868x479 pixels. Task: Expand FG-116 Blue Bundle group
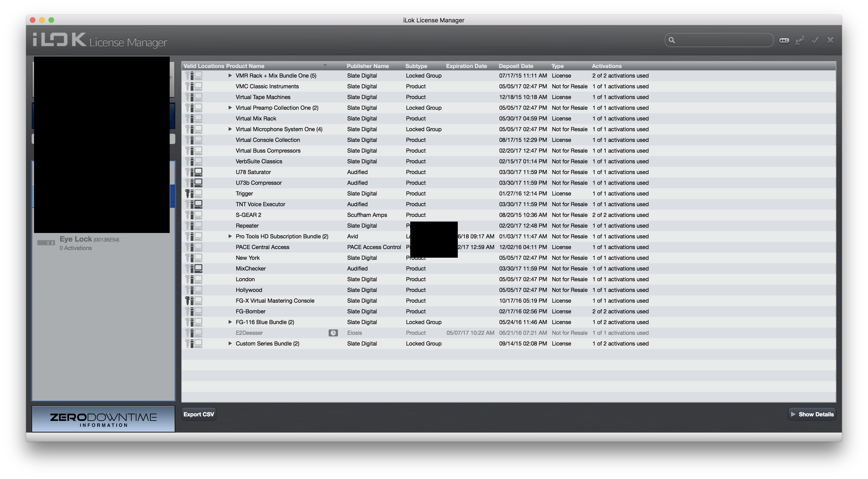230,322
